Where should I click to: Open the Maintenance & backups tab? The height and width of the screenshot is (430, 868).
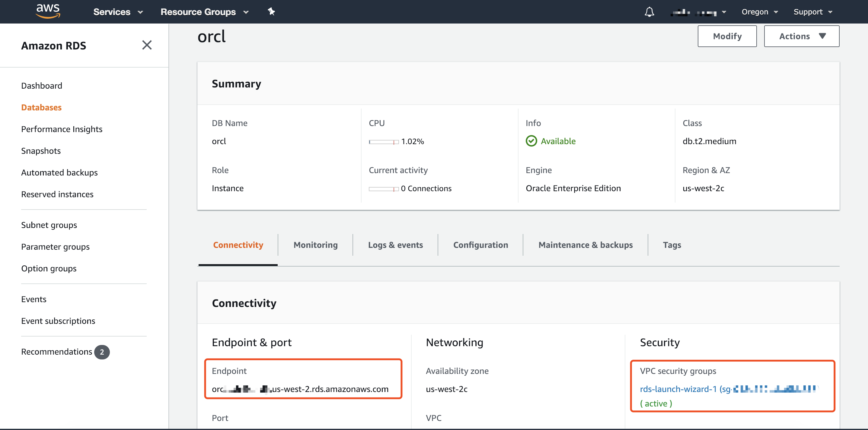585,245
